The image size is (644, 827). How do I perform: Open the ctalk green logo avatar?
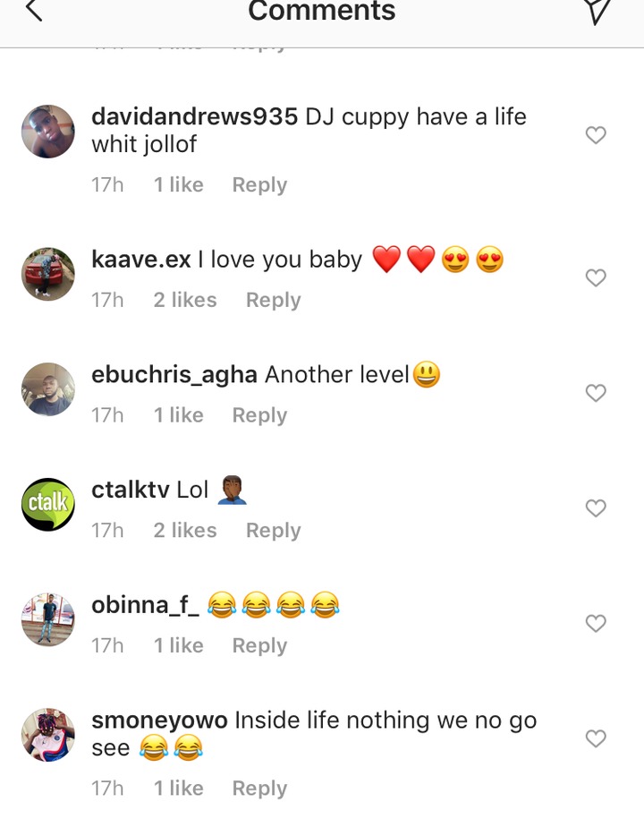tap(48, 504)
